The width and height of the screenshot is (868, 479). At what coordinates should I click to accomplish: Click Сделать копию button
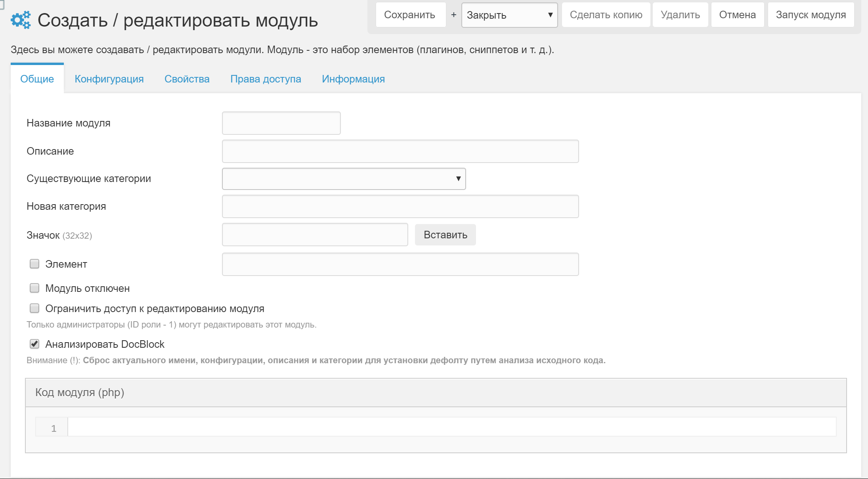tap(606, 15)
